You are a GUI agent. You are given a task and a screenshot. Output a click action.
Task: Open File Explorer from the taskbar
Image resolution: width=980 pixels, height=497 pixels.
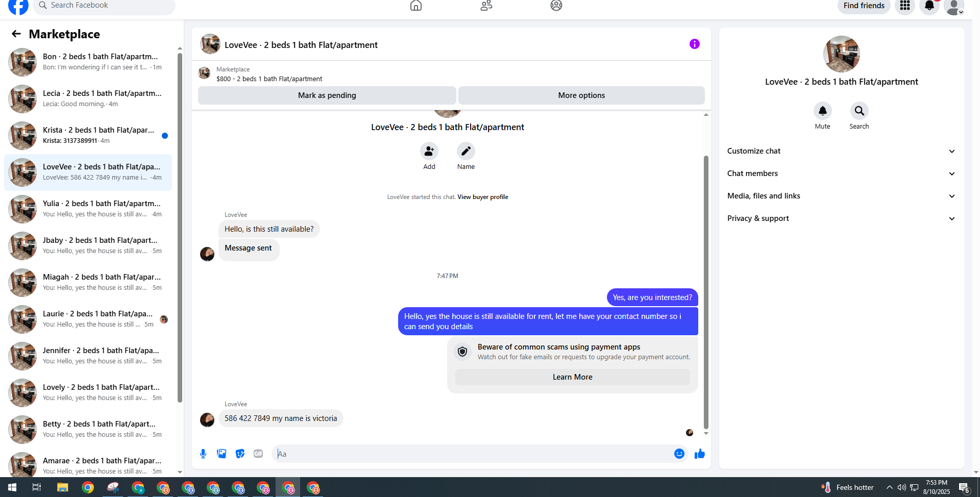62,487
